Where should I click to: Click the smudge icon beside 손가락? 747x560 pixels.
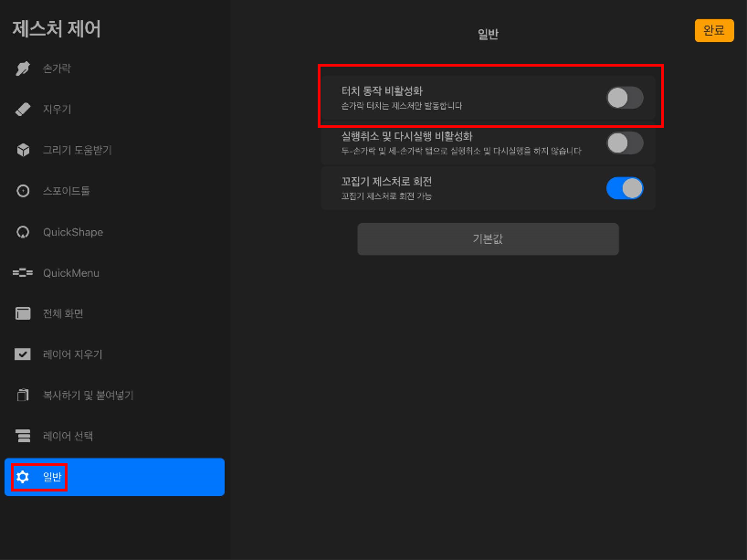tap(23, 69)
